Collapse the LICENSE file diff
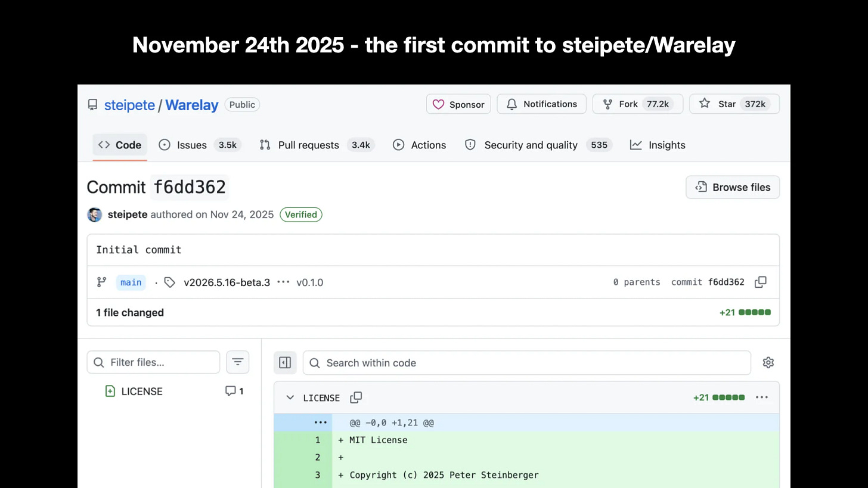This screenshot has height=488, width=868. point(290,397)
